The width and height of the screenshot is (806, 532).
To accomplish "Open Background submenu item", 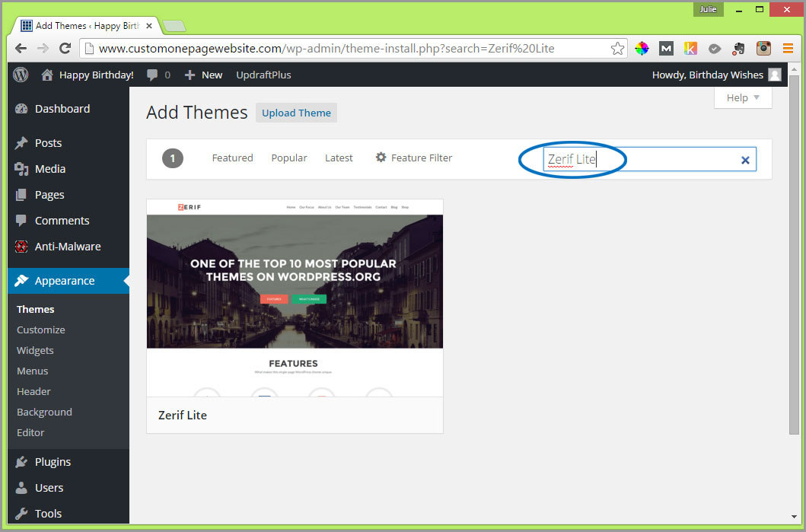I will click(44, 412).
